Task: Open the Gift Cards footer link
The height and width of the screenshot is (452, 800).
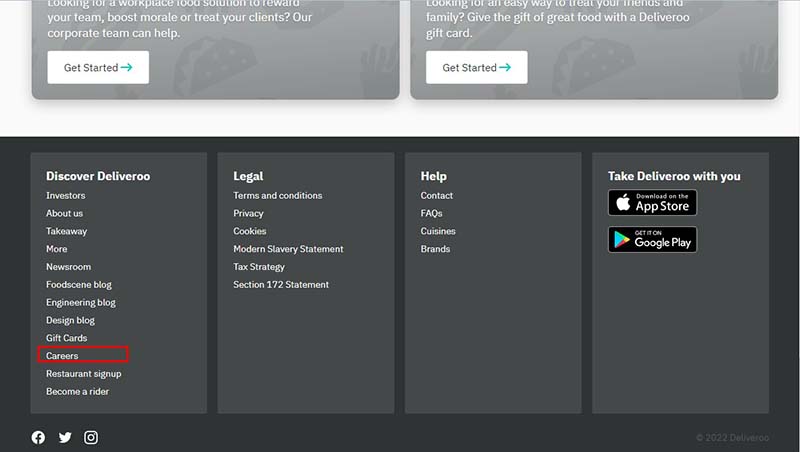Action: pos(66,338)
